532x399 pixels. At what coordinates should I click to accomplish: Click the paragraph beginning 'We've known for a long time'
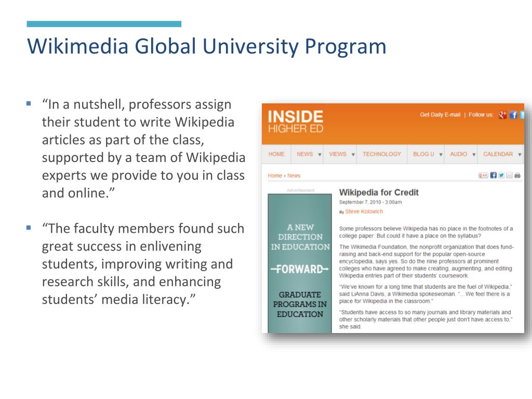click(x=426, y=294)
